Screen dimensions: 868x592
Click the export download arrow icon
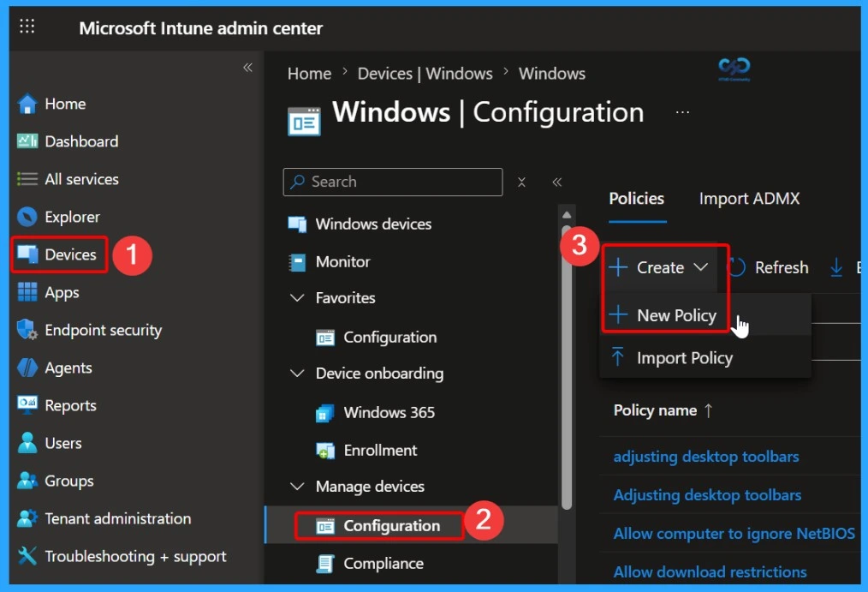pos(835,267)
